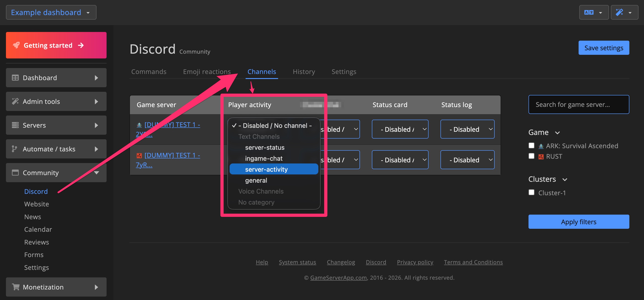Screen dimensions: 644x300
Task: Collapse the Game filter section chevron
Action: click(x=557, y=132)
